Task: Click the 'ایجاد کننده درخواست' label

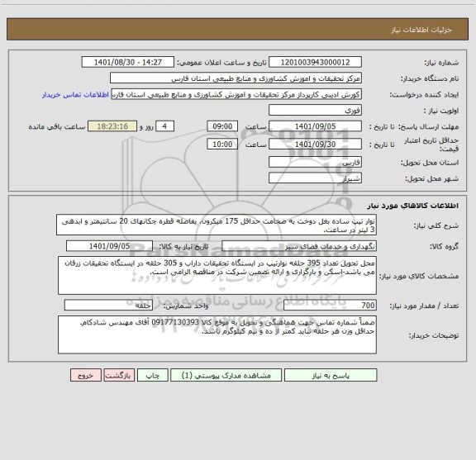Action: pos(424,95)
